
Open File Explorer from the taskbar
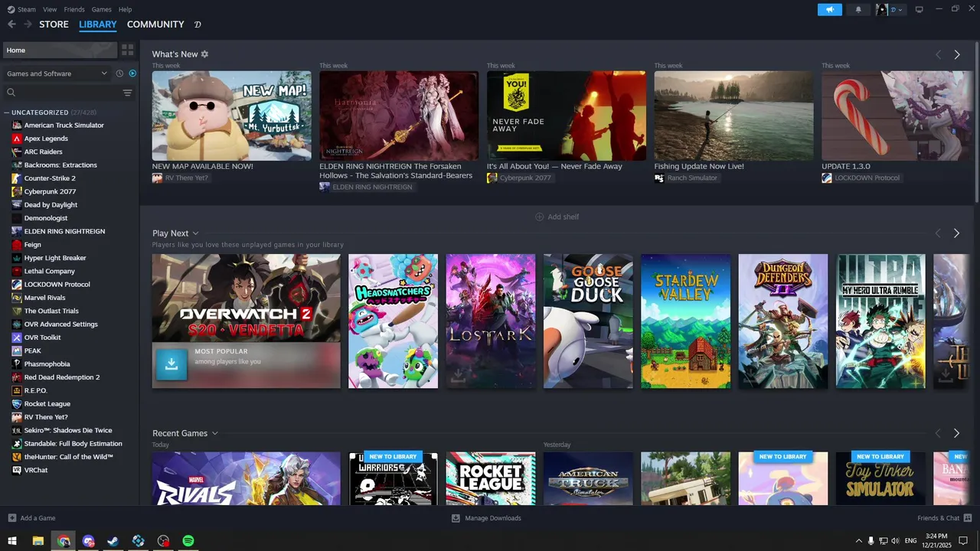[38, 541]
